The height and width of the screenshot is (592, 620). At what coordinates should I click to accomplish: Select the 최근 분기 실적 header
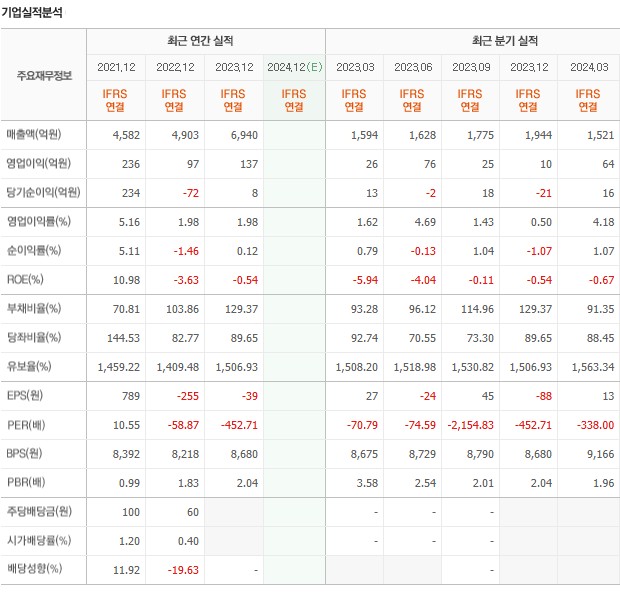pyautogui.click(x=505, y=41)
